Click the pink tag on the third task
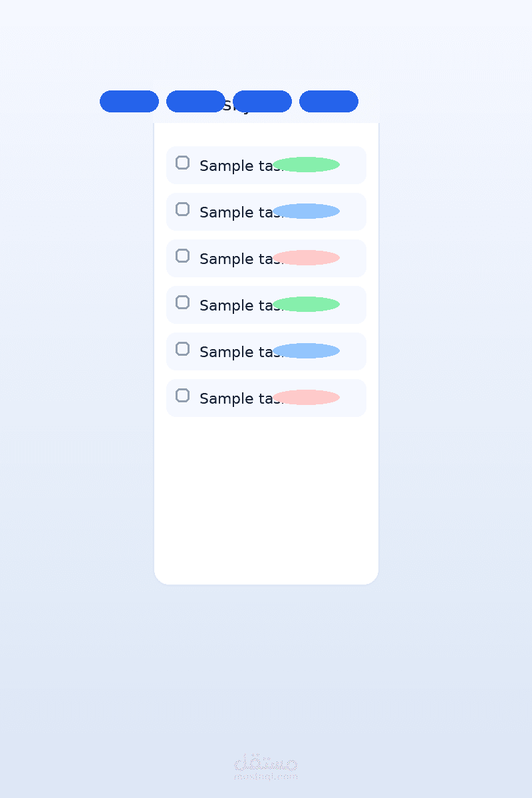 pyautogui.click(x=306, y=258)
